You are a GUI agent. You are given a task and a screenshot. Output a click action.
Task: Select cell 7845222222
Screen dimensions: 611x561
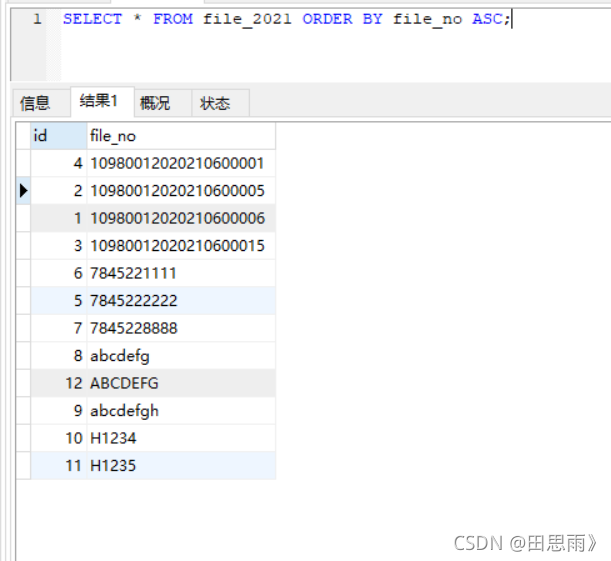tap(181, 301)
